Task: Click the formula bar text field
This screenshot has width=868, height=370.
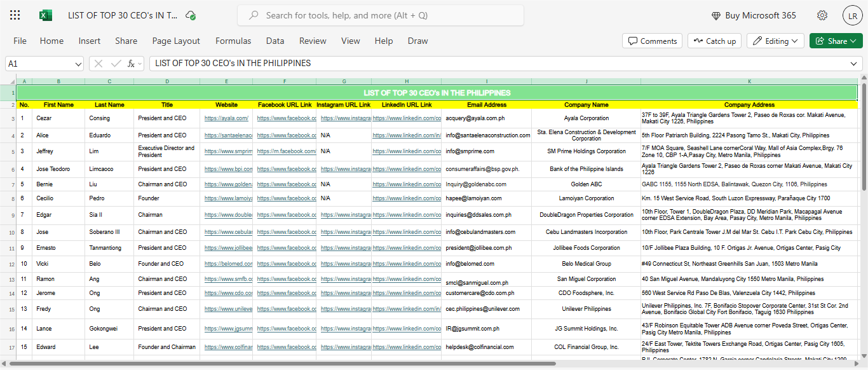Action: point(499,64)
